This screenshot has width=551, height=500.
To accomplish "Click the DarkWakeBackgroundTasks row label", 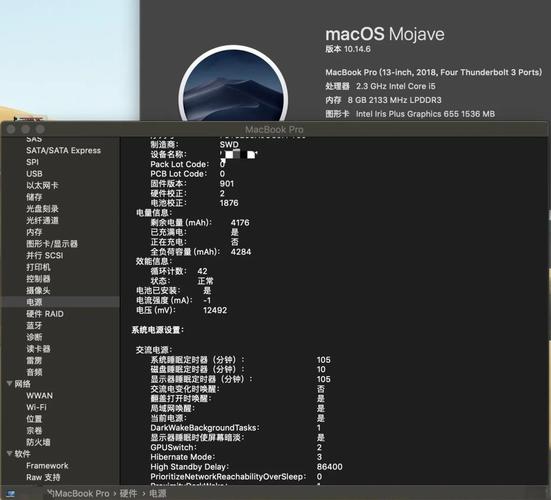I will [x=205, y=428].
